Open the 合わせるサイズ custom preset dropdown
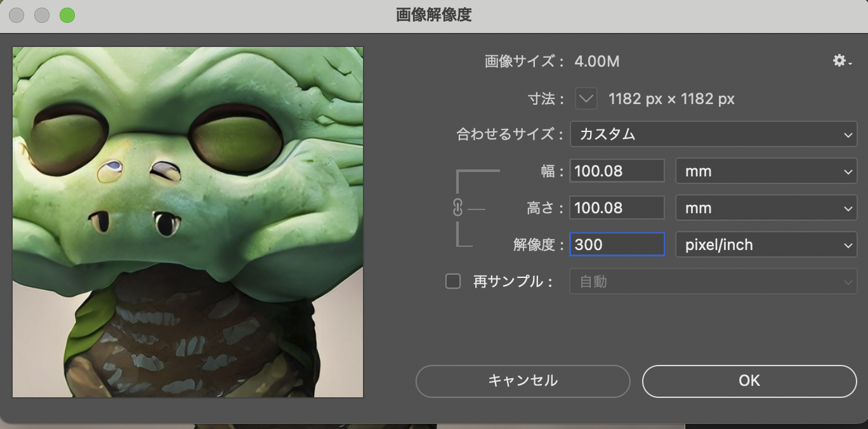Image resolution: width=868 pixels, height=429 pixels. pos(713,134)
